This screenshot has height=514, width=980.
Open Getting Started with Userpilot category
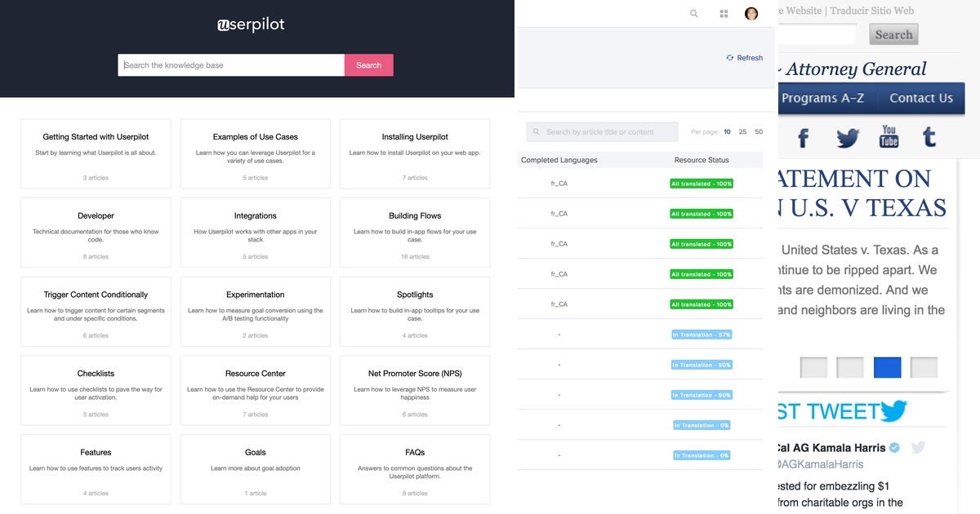tap(96, 153)
